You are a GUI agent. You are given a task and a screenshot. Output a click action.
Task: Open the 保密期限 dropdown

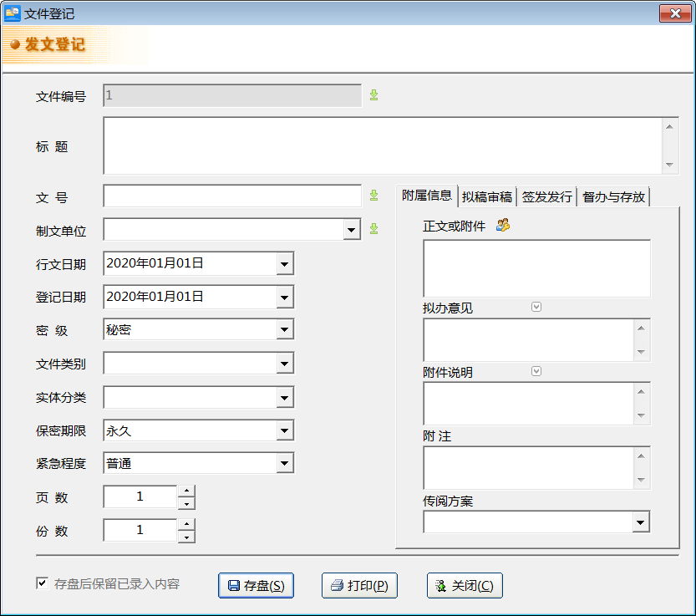(x=285, y=429)
